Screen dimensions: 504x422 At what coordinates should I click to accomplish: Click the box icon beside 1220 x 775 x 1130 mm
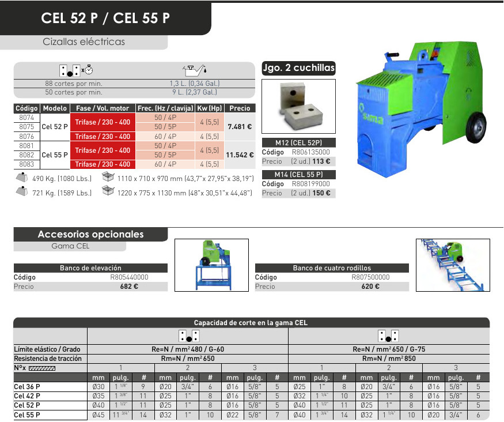click(x=107, y=192)
